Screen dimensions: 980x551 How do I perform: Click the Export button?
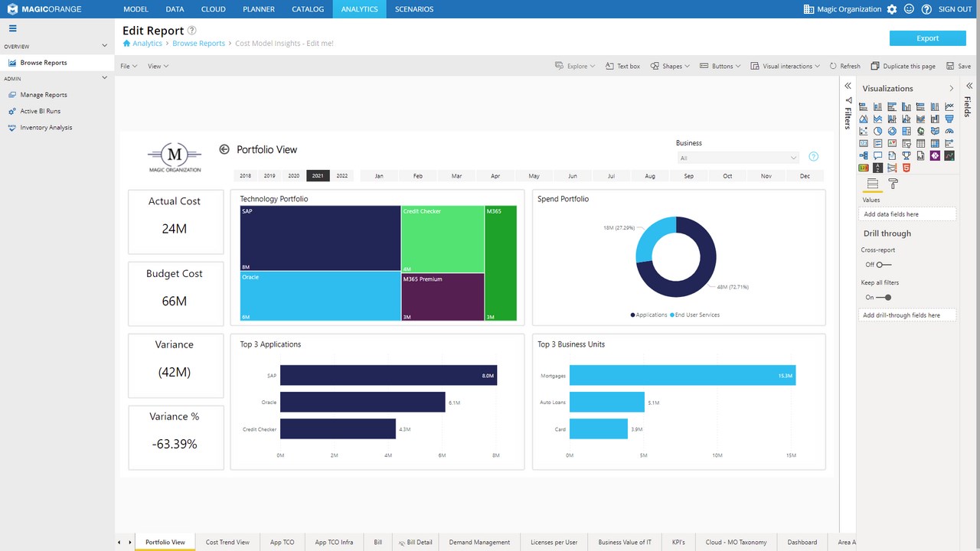coord(927,38)
